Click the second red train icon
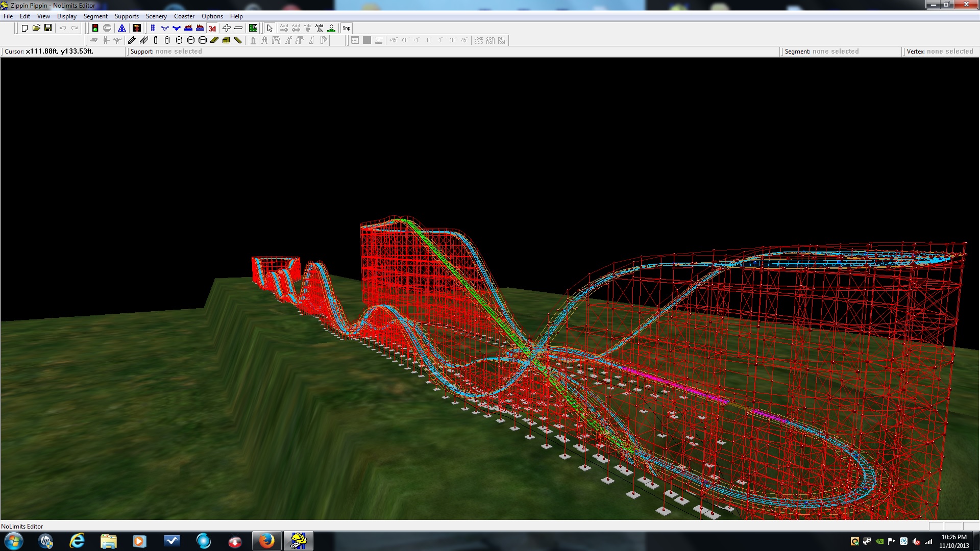 [200, 28]
